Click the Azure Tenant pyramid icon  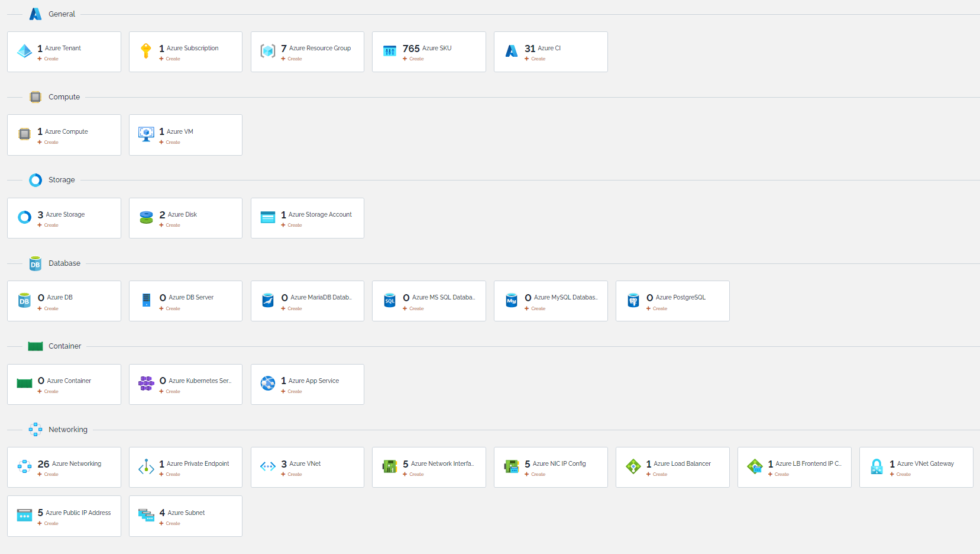tap(24, 51)
